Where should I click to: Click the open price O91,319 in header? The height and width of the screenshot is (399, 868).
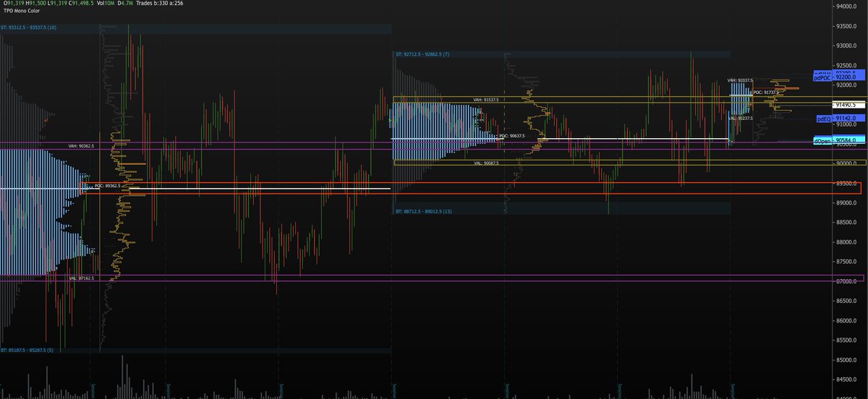pyautogui.click(x=13, y=4)
